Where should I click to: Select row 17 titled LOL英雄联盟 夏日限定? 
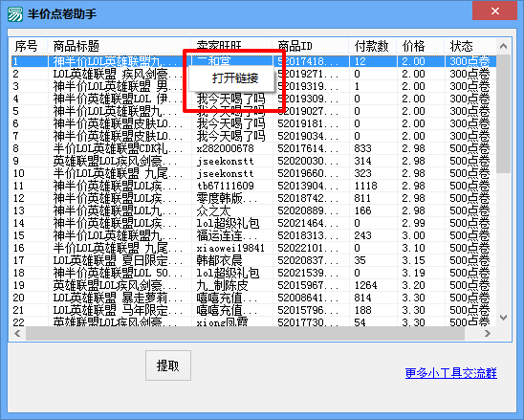(253, 260)
